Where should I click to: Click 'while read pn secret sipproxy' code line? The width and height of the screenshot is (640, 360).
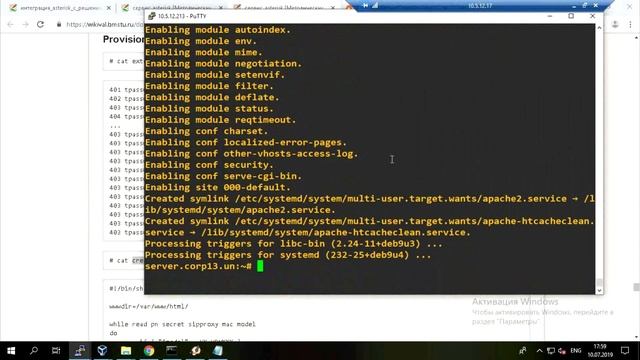[x=182, y=324]
